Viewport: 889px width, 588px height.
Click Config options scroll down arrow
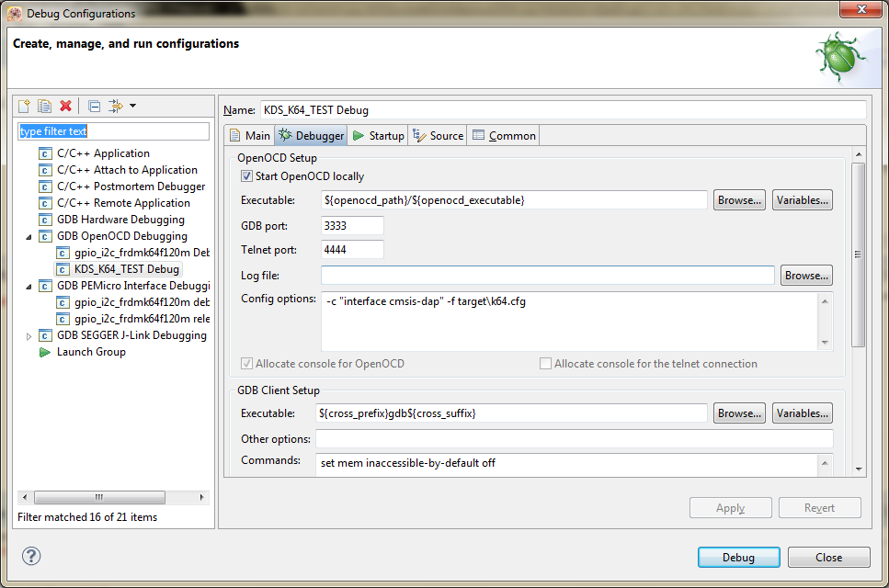[825, 342]
